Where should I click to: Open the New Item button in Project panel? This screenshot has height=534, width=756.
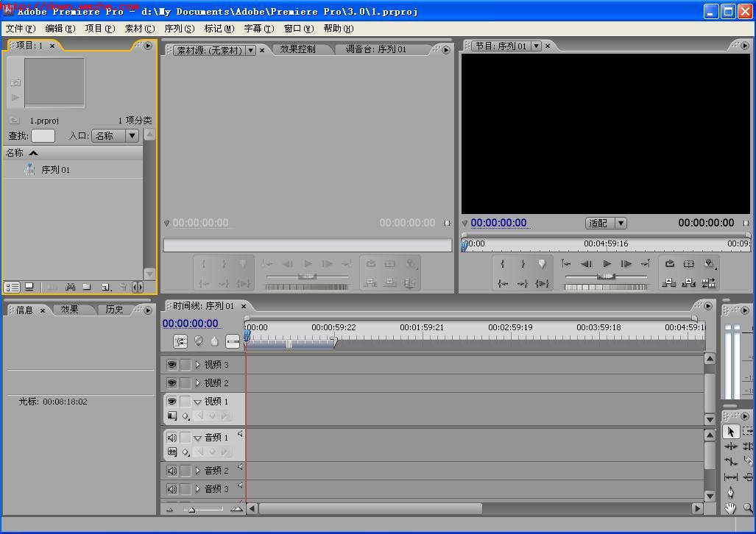pos(107,288)
